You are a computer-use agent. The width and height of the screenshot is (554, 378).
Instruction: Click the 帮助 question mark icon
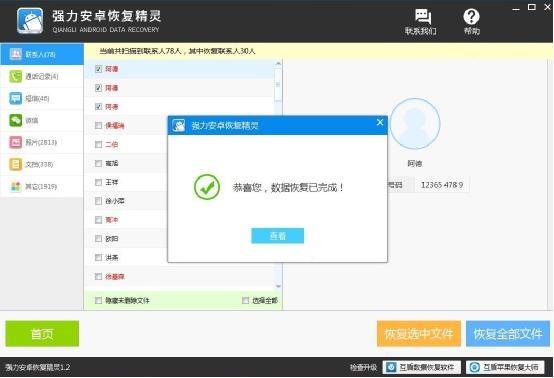[x=471, y=17]
